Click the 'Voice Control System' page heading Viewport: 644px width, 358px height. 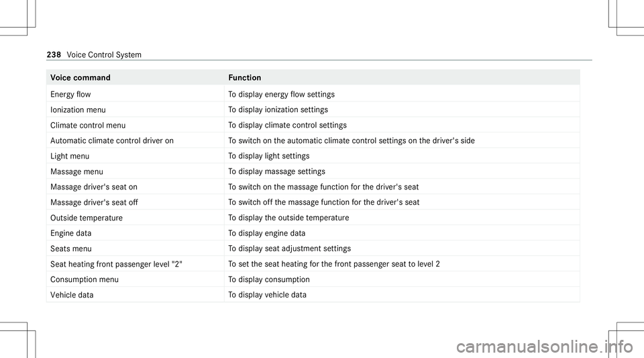pyautogui.click(x=104, y=54)
